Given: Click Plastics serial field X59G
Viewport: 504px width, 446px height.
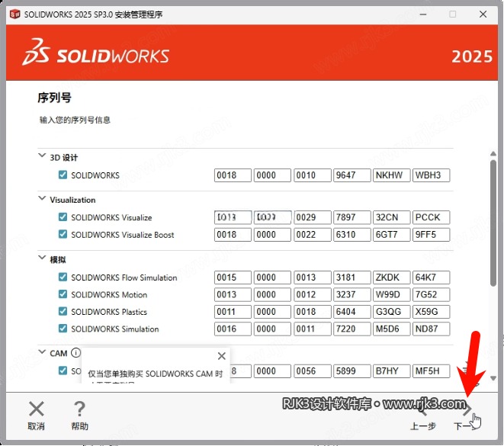Looking at the screenshot, I should [431, 312].
